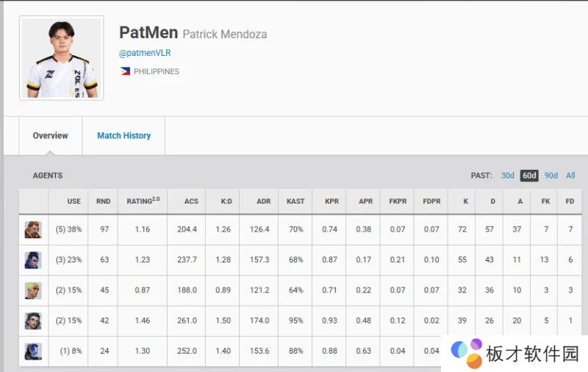The width and height of the screenshot is (588, 372).
Task: Switch the past filter to 90d
Action: tap(551, 176)
